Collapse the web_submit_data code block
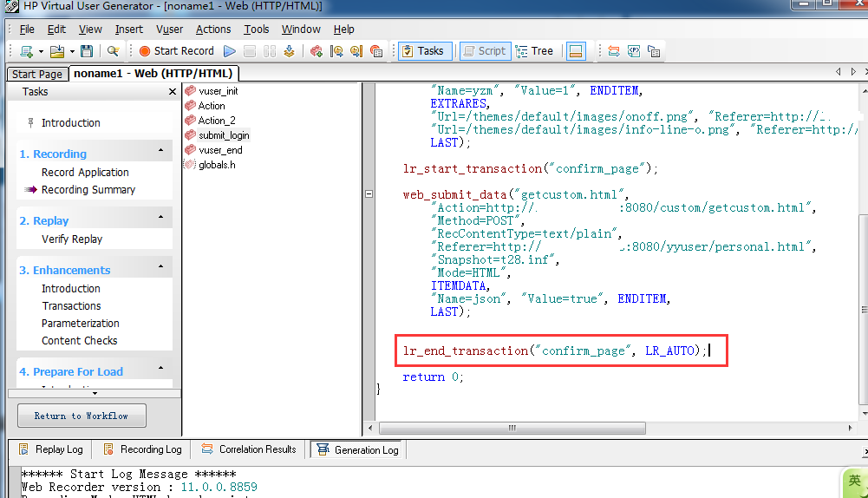The height and width of the screenshot is (498, 868). tap(369, 194)
